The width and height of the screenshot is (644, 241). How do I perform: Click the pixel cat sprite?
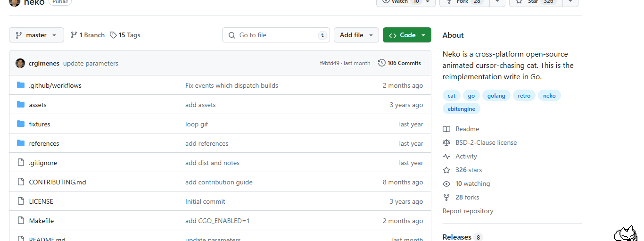coord(625,233)
